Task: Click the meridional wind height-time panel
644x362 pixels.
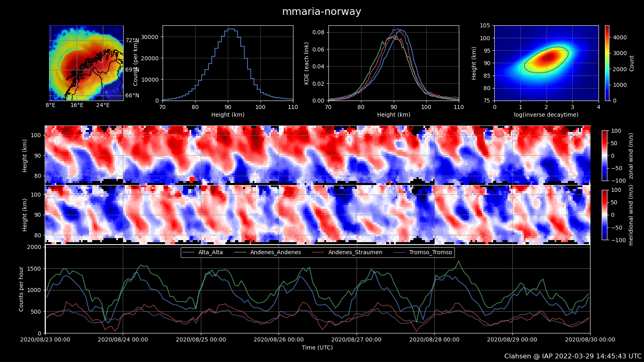Action: coord(318,214)
